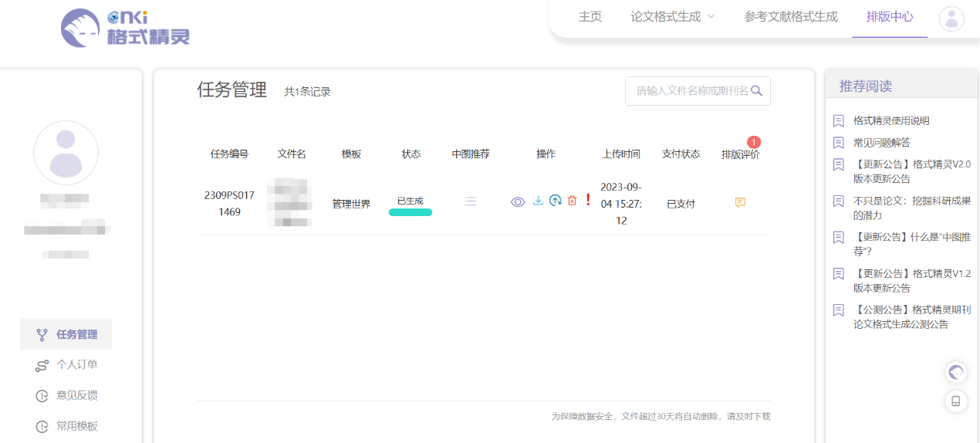Click the search magnifier icon
This screenshot has width=980, height=443.
pyautogui.click(x=756, y=91)
